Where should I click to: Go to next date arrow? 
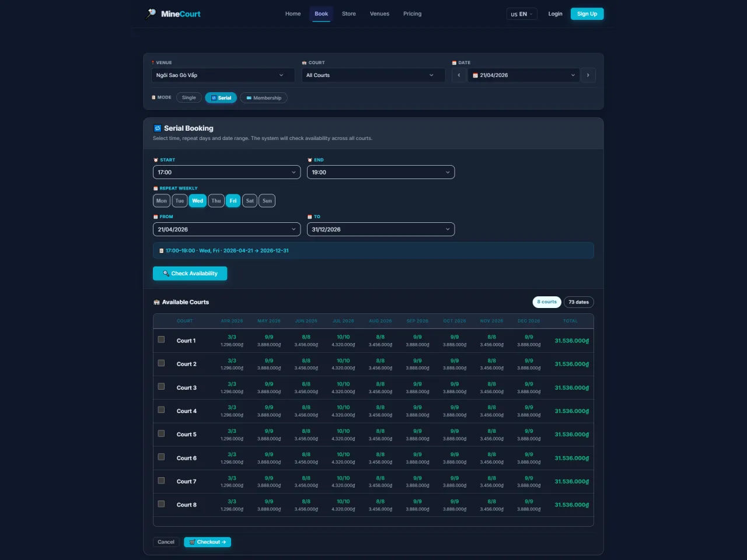[588, 75]
